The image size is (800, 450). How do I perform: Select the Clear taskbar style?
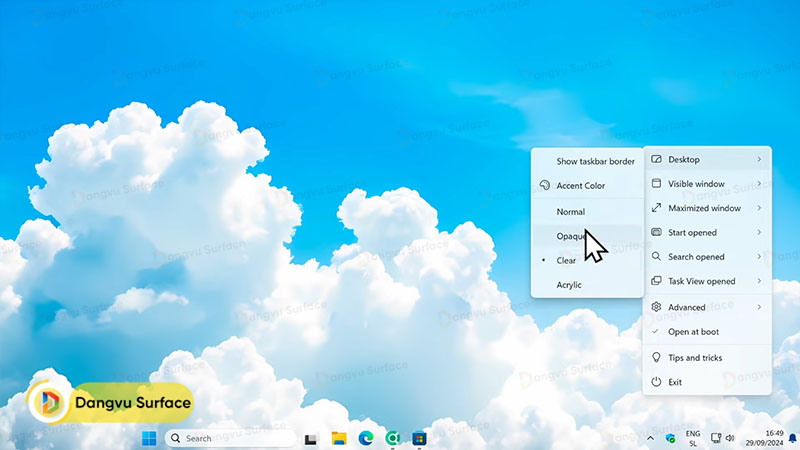587,260
